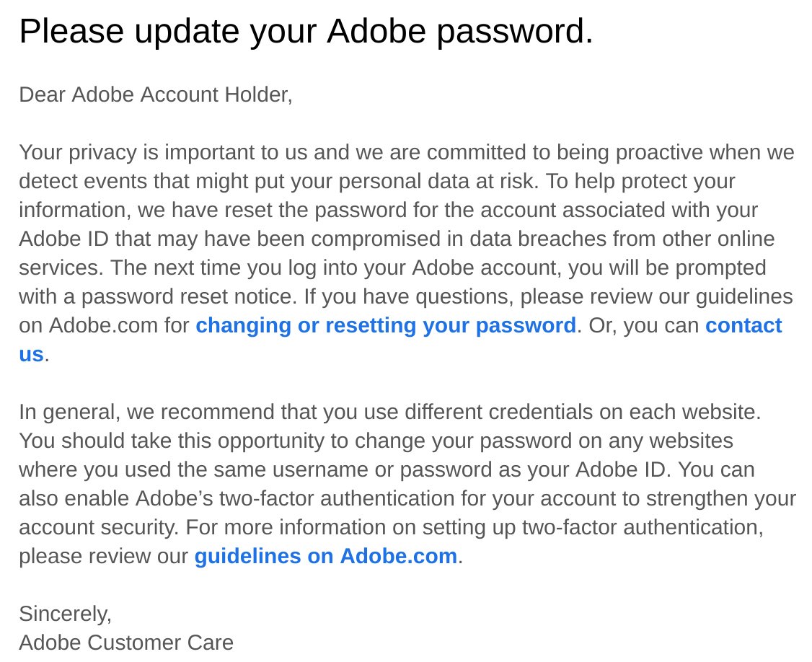The width and height of the screenshot is (812, 662).
Task: Click the line starting "In general, we recommend"
Action: 390,412
